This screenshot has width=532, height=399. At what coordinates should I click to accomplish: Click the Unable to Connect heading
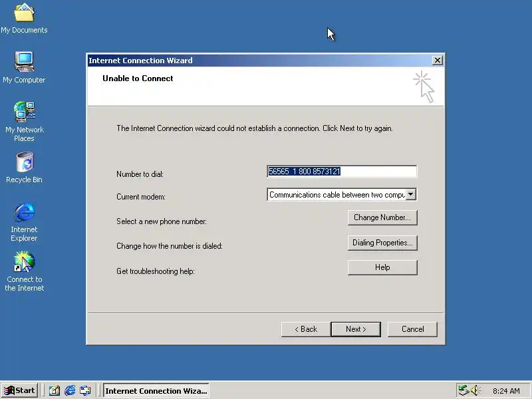pos(138,78)
